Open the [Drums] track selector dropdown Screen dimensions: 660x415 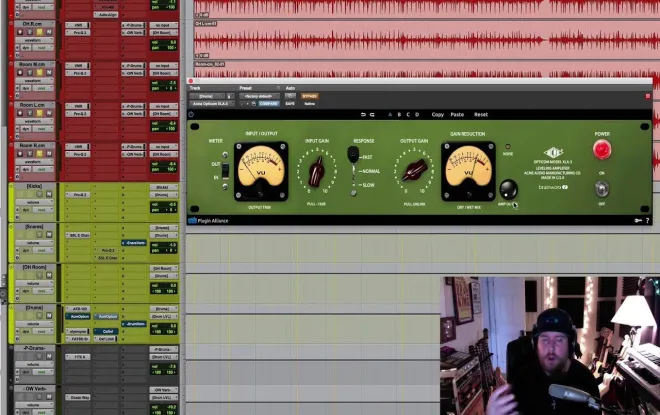coord(209,96)
